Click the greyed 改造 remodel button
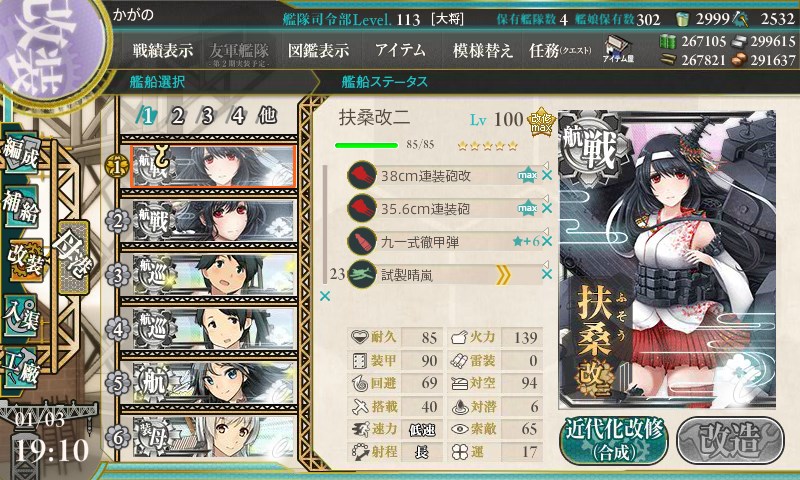 (x=731, y=440)
